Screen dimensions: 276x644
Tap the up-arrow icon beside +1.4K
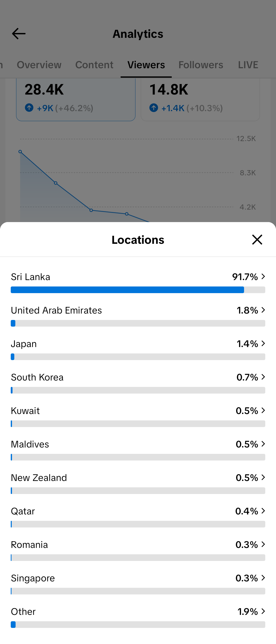[154, 108]
